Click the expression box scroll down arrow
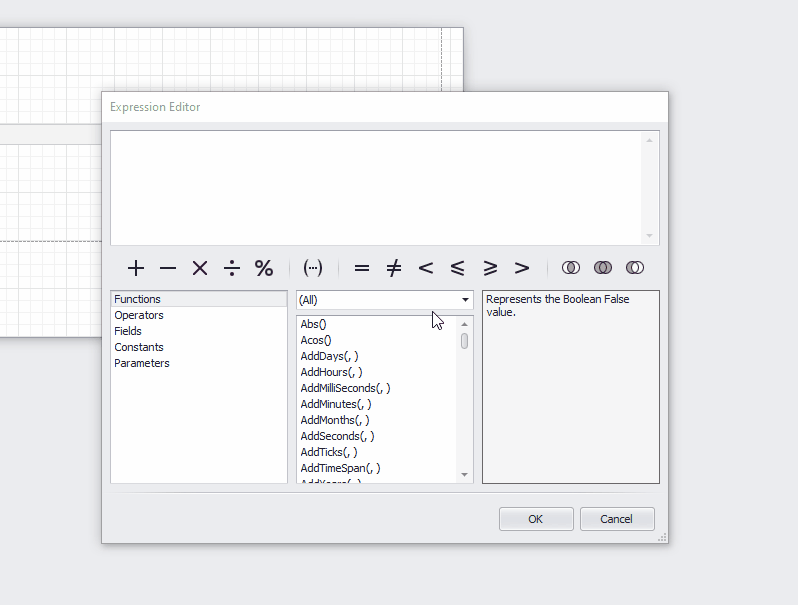798x605 pixels. pos(649,236)
